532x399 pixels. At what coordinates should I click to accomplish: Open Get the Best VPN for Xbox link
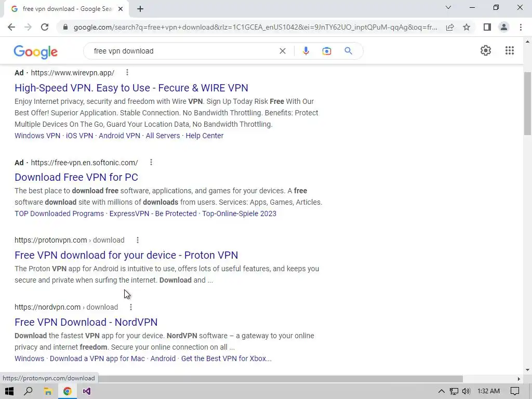[227, 358]
